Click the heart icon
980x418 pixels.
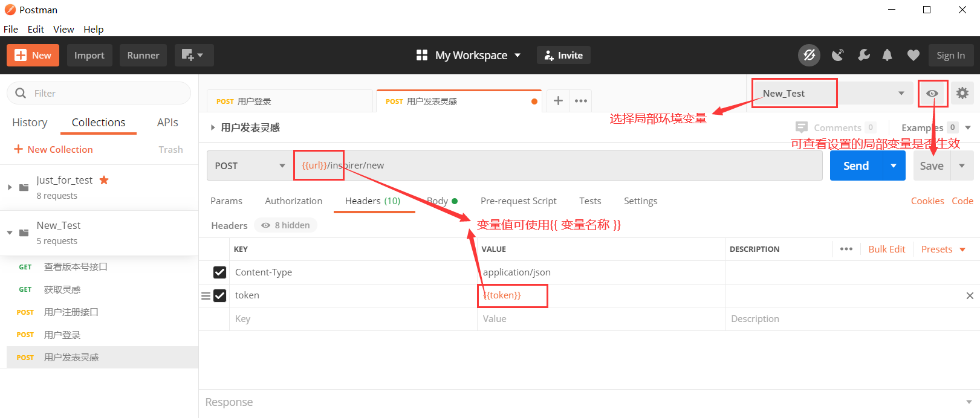(x=913, y=55)
